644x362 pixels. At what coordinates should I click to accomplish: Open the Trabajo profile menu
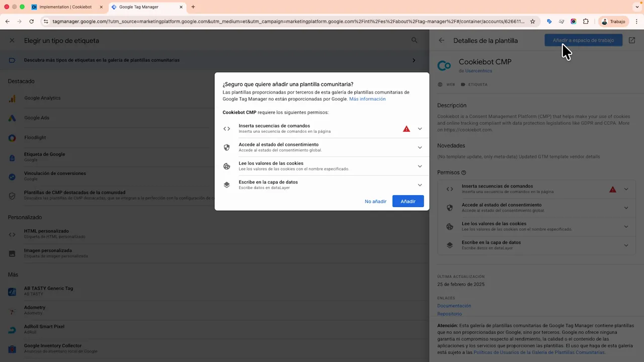(613, 22)
